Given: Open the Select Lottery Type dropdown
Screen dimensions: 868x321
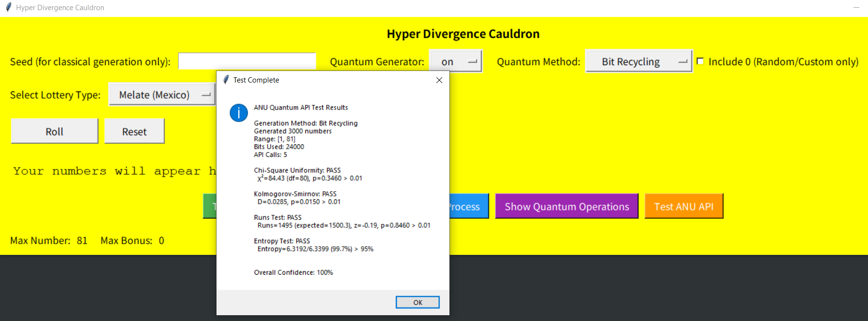Looking at the screenshot, I should point(162,95).
